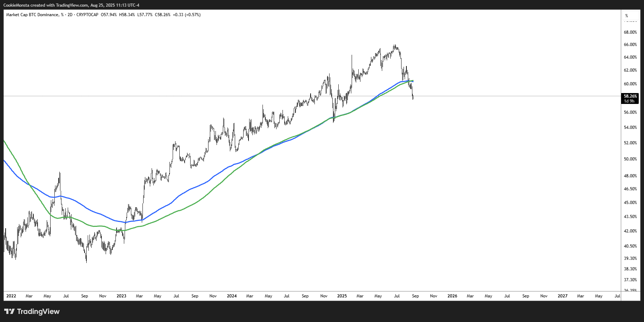Click the 2023 label on time axis
The width and height of the screenshot is (644, 322).
[121, 296]
